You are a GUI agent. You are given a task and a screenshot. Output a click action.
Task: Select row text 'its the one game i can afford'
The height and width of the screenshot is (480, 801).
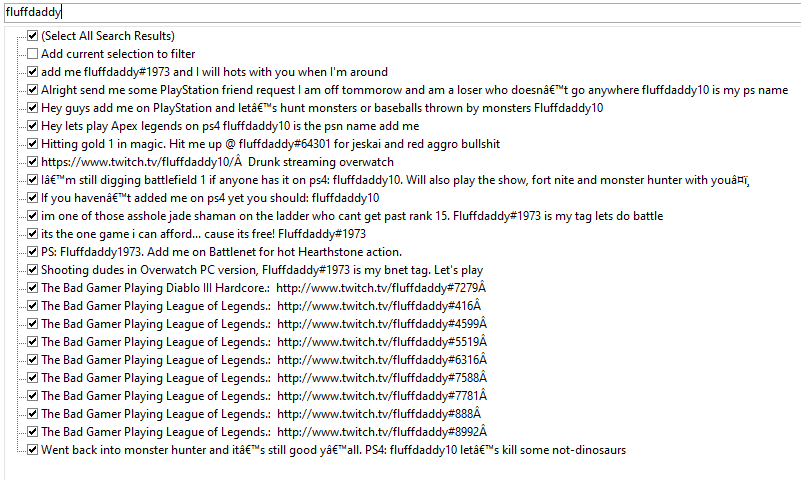coord(203,234)
